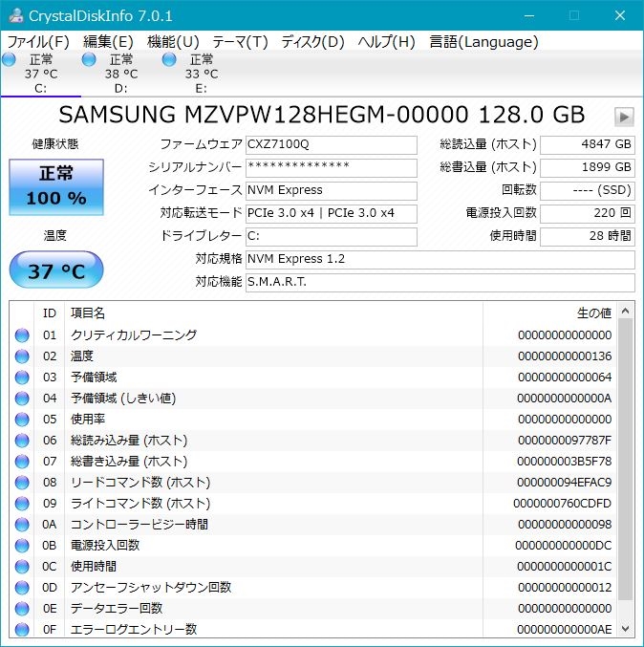Click the 対応機能 field S.M.A.R.T.
This screenshot has height=647, width=644.
[440, 283]
